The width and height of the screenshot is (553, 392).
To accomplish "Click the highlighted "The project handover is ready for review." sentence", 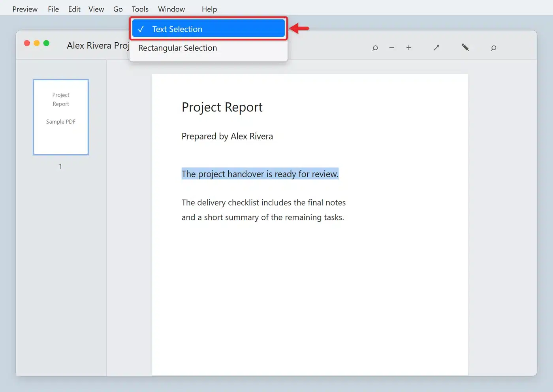I will pos(260,174).
